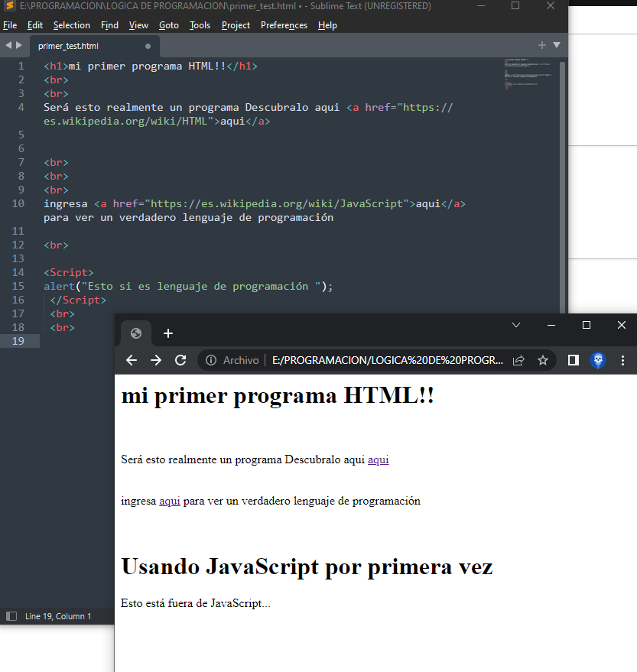Open the Sublime tab list dropdown arrow

tap(557, 45)
